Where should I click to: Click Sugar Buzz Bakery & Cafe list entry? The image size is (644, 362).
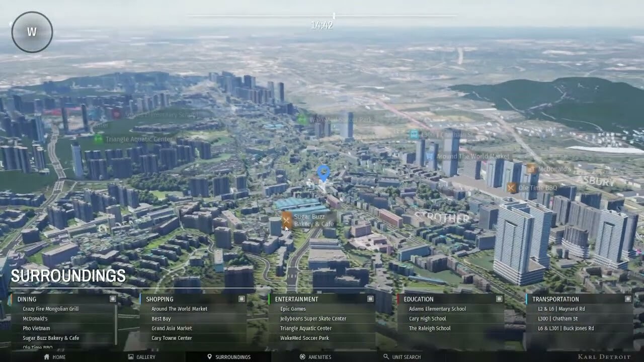51,338
